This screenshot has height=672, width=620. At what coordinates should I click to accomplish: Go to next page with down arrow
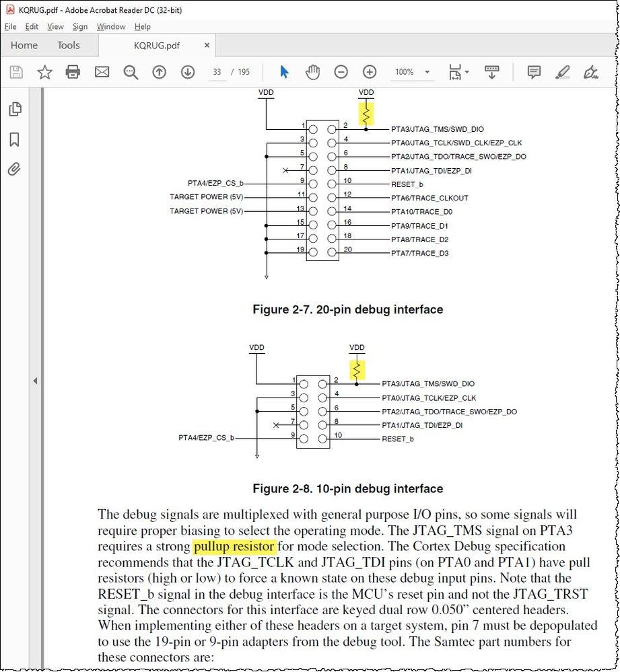pyautogui.click(x=188, y=72)
